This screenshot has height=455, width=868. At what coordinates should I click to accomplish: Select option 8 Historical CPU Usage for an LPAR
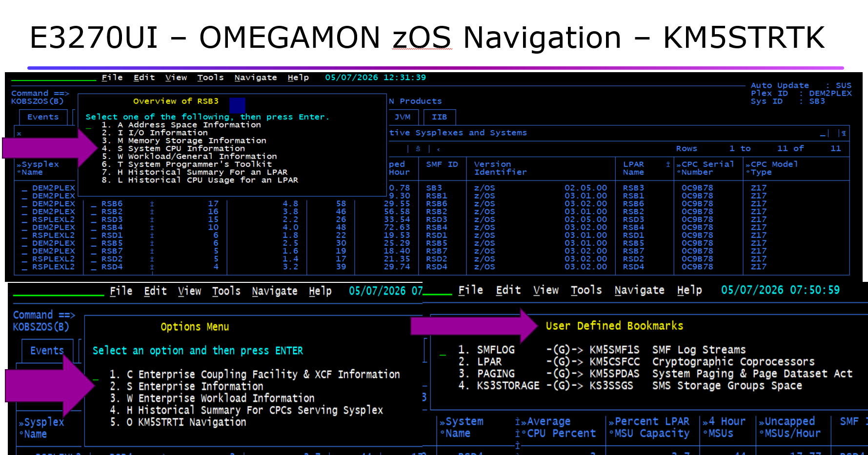click(200, 180)
